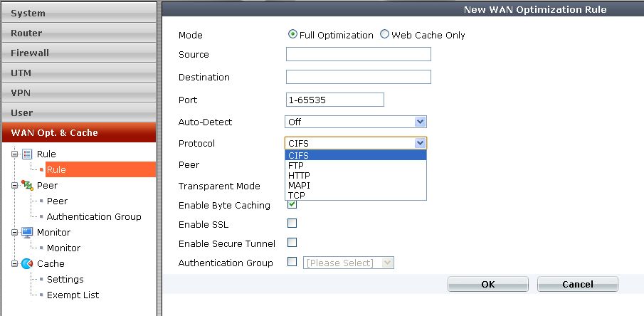Viewport: 644px width, 316px height.
Task: Open Authentication Group under Peer
Action: pos(94,216)
